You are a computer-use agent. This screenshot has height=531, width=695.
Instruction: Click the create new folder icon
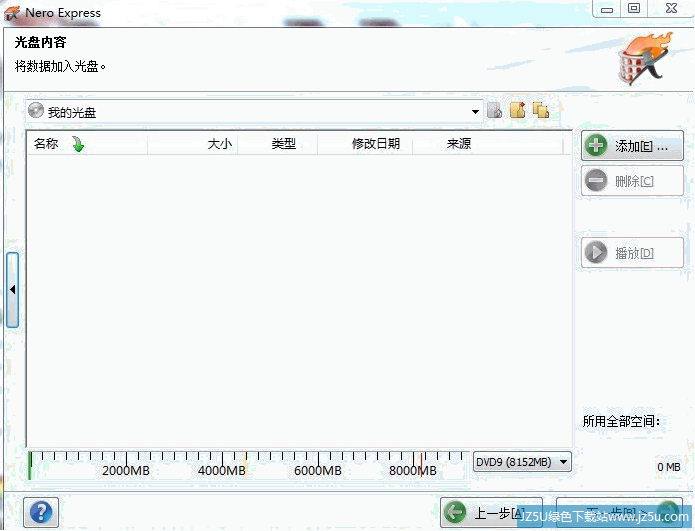(x=517, y=110)
